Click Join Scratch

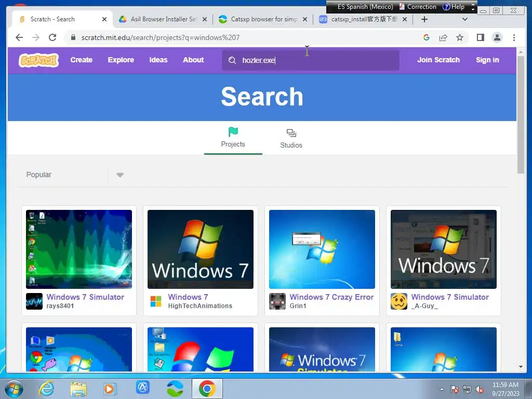(438, 60)
